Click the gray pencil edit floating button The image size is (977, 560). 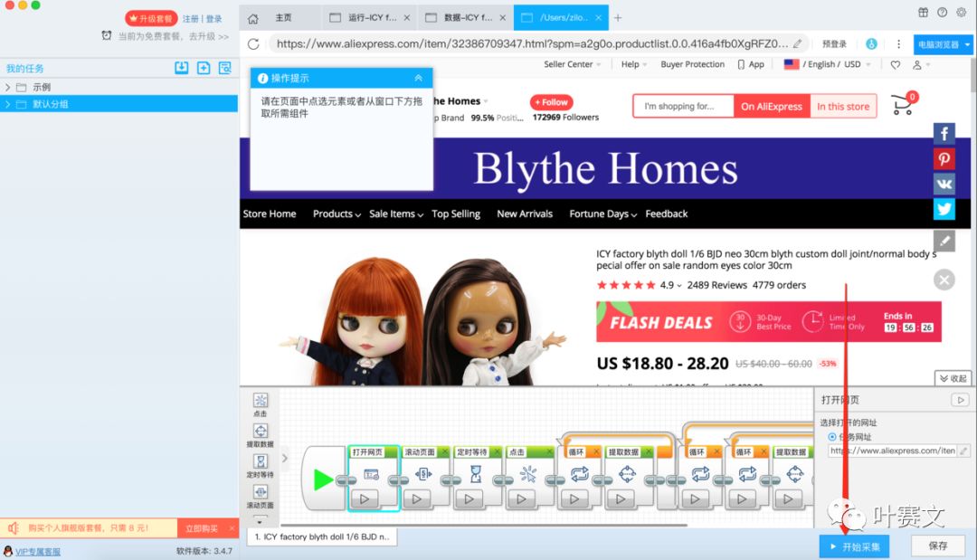point(944,241)
